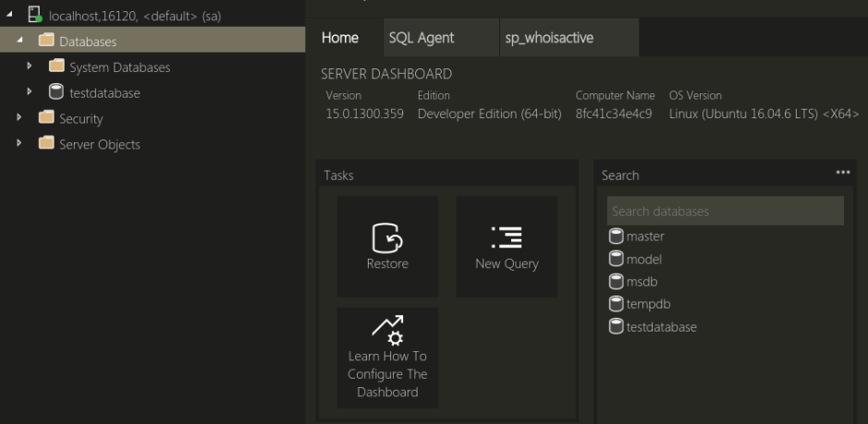Screen dimensions: 868x424
Task: Click the master database icon in search list
Action: 616,236
